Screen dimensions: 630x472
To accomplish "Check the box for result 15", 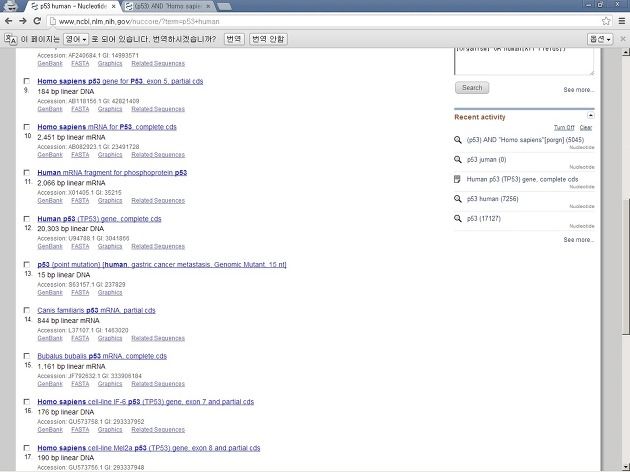I will [27, 356].
